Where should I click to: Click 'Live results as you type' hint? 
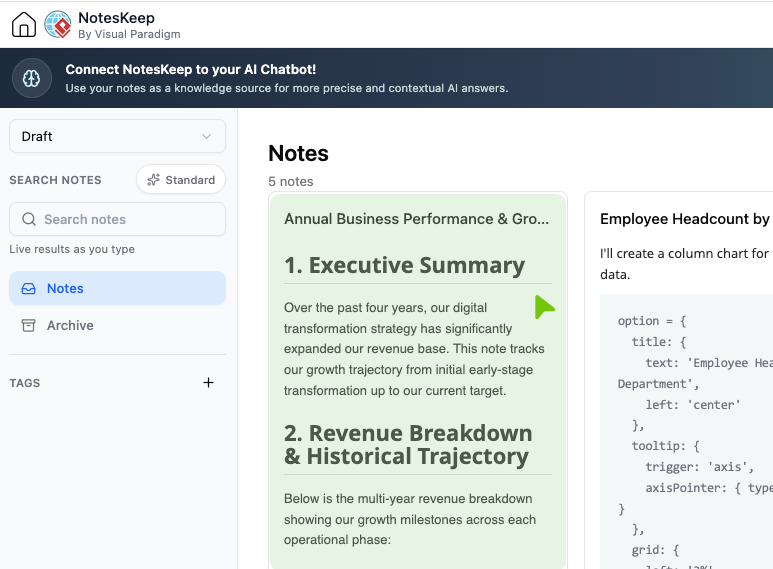[72, 249]
